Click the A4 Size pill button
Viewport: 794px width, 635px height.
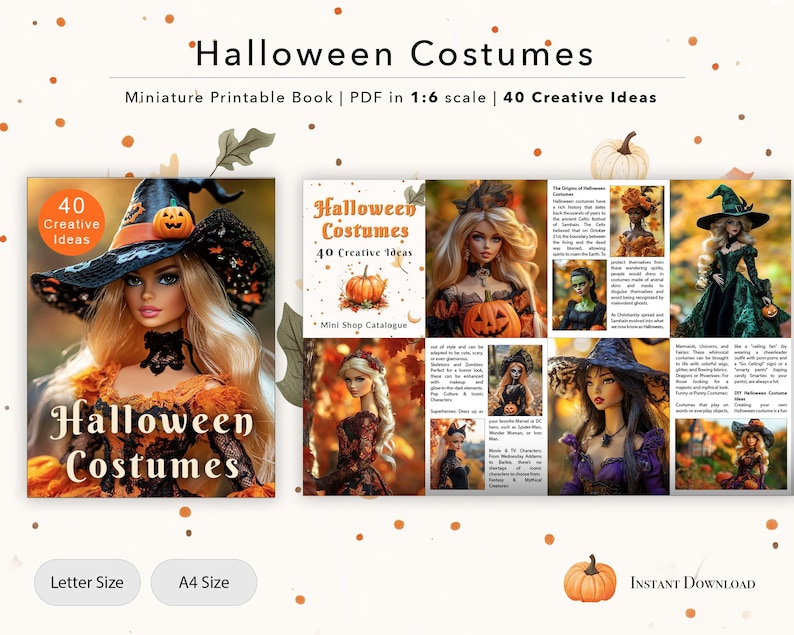204,582
